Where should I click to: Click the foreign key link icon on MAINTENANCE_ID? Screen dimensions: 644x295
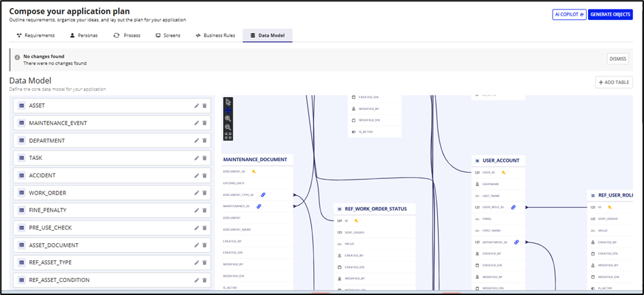(259, 206)
